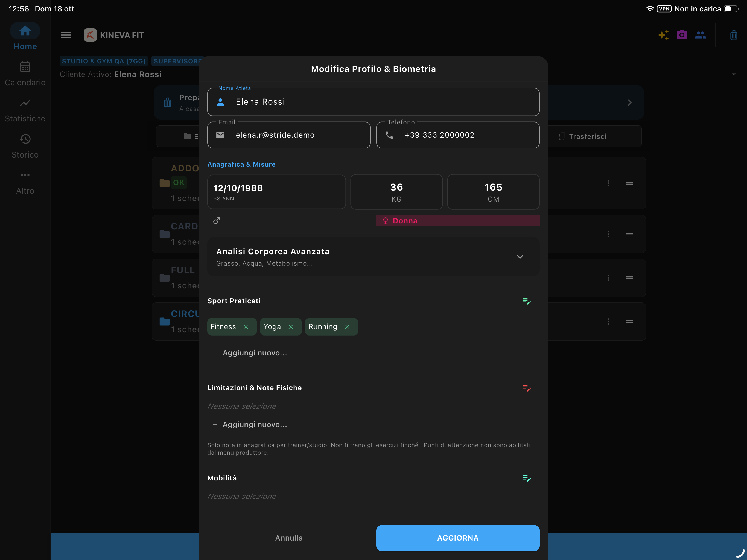
Task: Open the Calendario tab
Action: 25,74
